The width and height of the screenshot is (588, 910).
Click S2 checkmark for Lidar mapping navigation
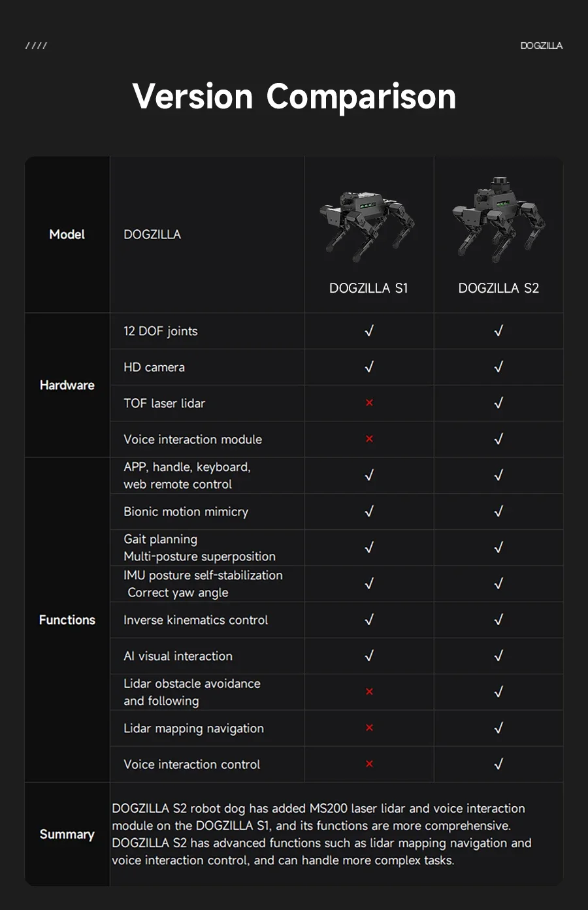click(x=498, y=728)
